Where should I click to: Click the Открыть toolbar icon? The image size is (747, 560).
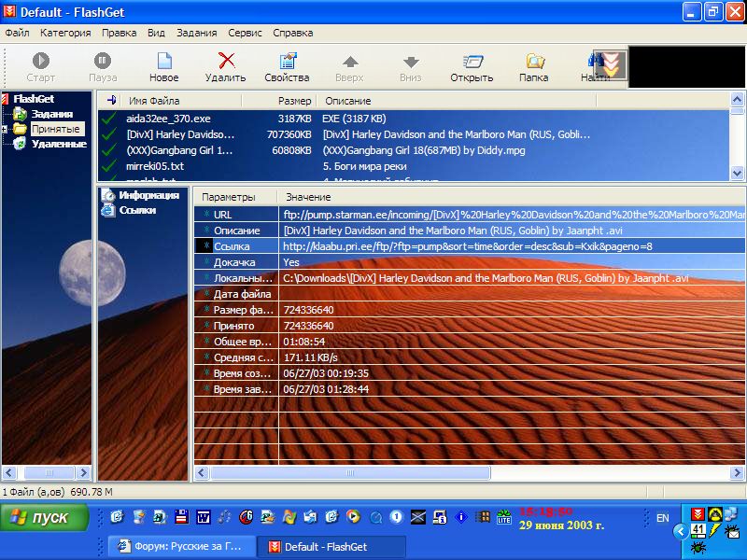pos(472,62)
